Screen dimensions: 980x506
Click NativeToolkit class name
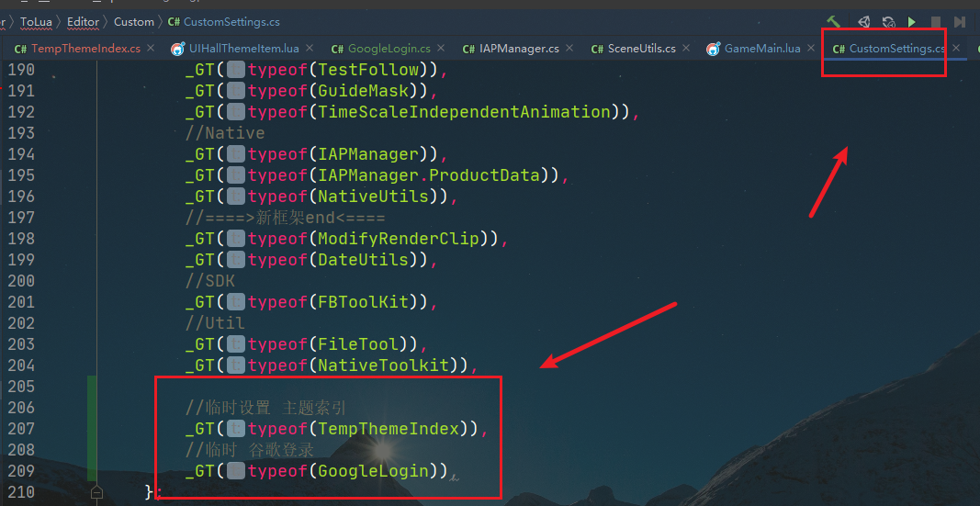(x=384, y=365)
